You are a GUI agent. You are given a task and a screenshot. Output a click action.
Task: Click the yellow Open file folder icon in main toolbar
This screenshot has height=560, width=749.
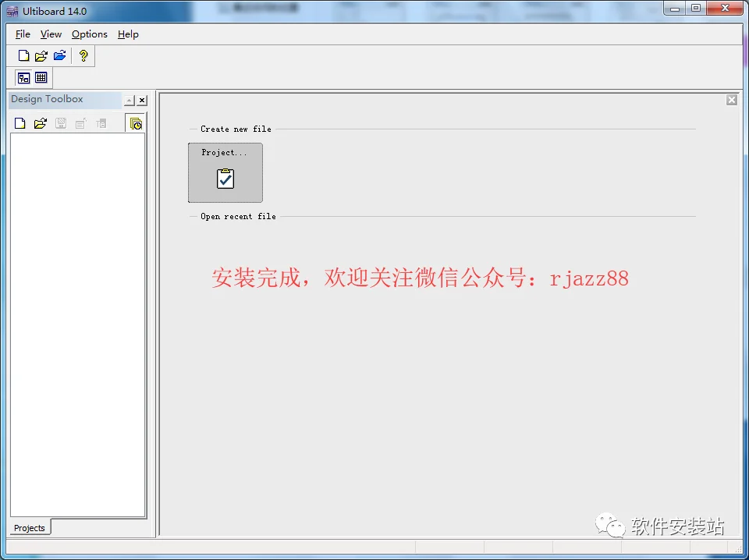(41, 56)
